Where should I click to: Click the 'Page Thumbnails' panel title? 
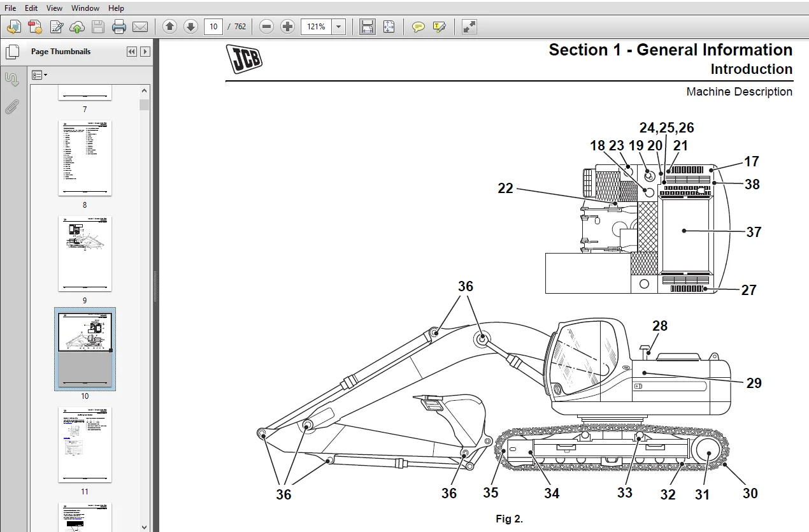coord(61,52)
